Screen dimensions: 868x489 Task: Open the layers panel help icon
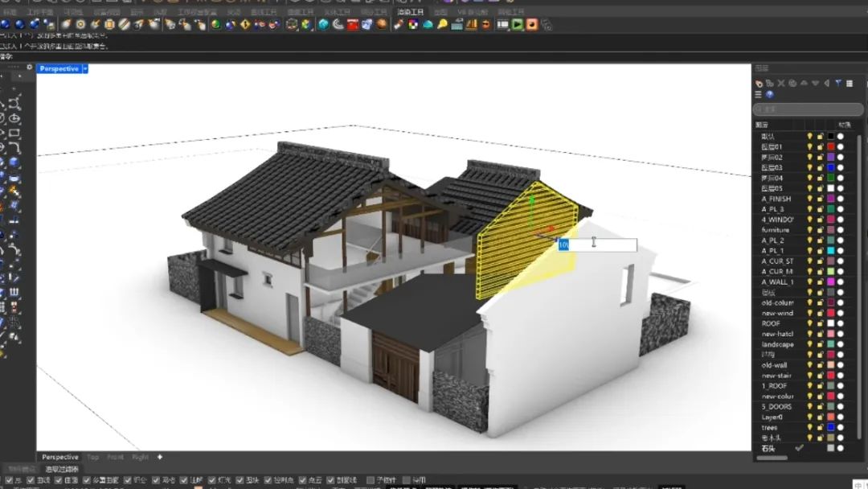[x=769, y=95]
